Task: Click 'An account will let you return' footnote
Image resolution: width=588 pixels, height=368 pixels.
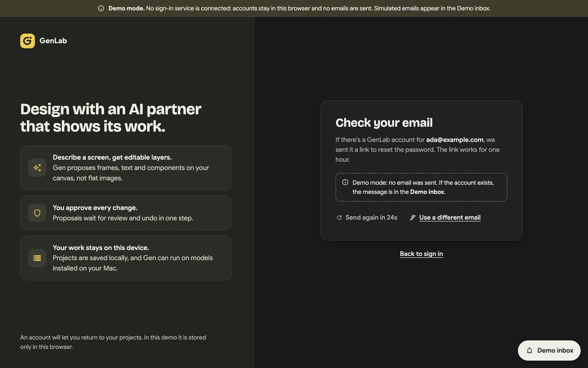Action: (113, 342)
